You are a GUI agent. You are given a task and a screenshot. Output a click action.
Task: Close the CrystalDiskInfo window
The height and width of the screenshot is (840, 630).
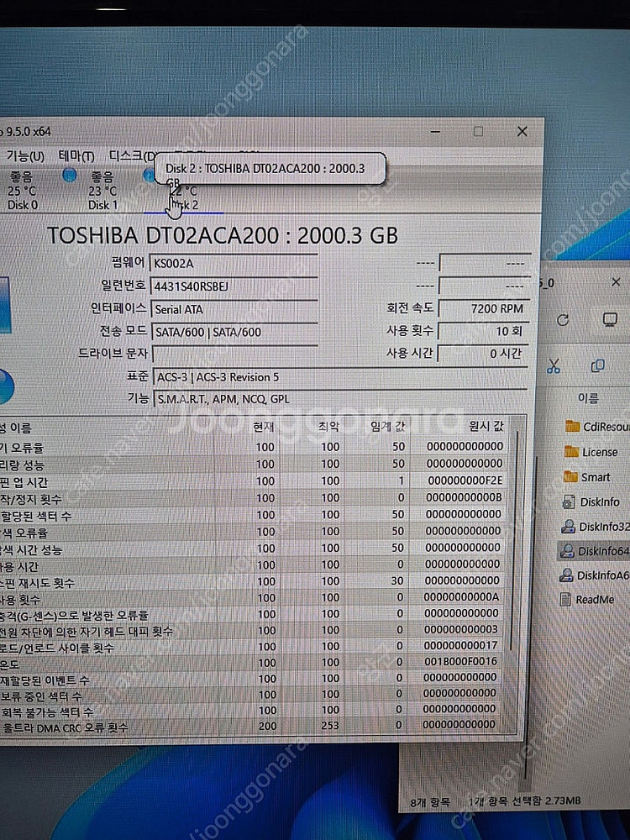click(x=522, y=132)
